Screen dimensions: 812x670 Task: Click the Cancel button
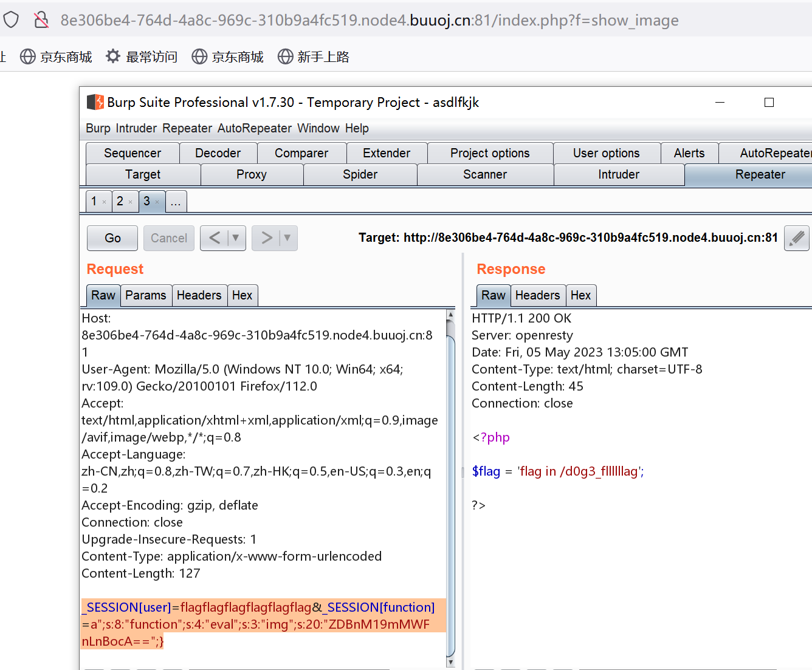(169, 238)
